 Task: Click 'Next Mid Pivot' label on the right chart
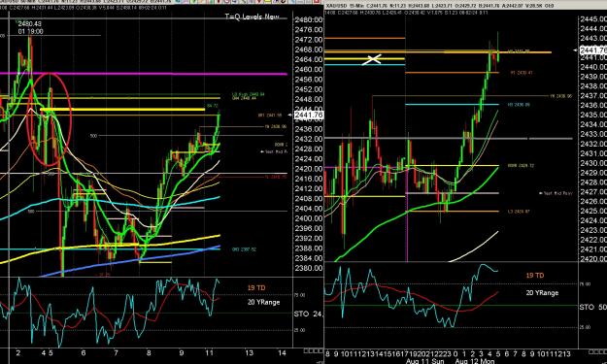[556, 193]
